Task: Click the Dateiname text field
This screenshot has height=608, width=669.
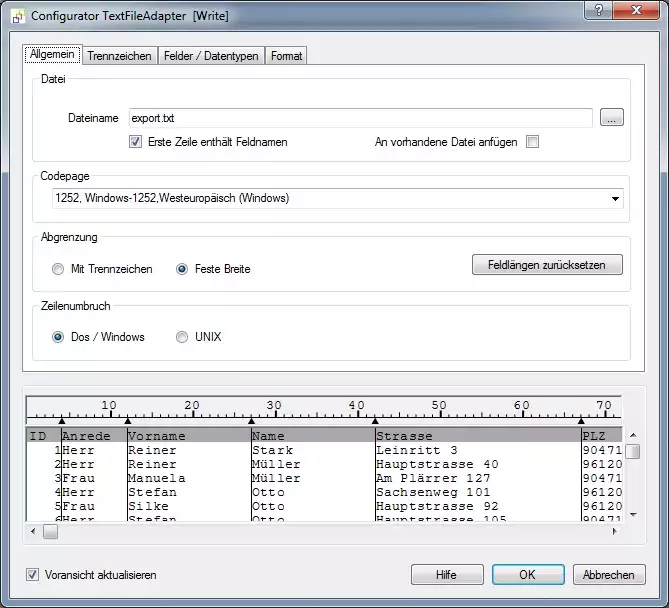Action: [x=360, y=118]
